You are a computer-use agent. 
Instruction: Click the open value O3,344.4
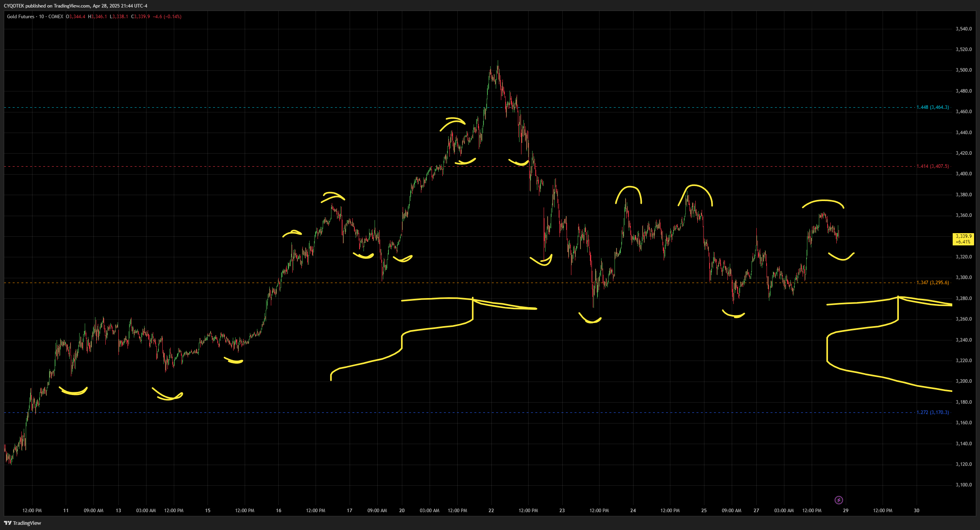(x=76, y=17)
